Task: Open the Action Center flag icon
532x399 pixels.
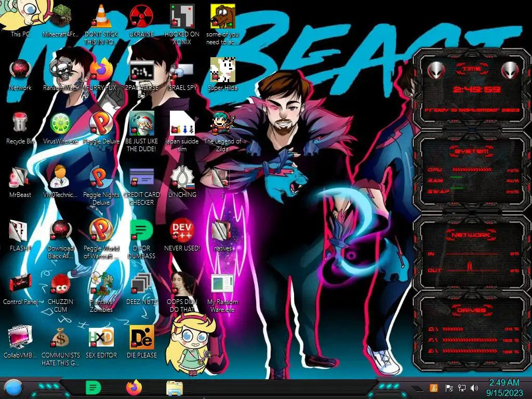Action: [449, 388]
